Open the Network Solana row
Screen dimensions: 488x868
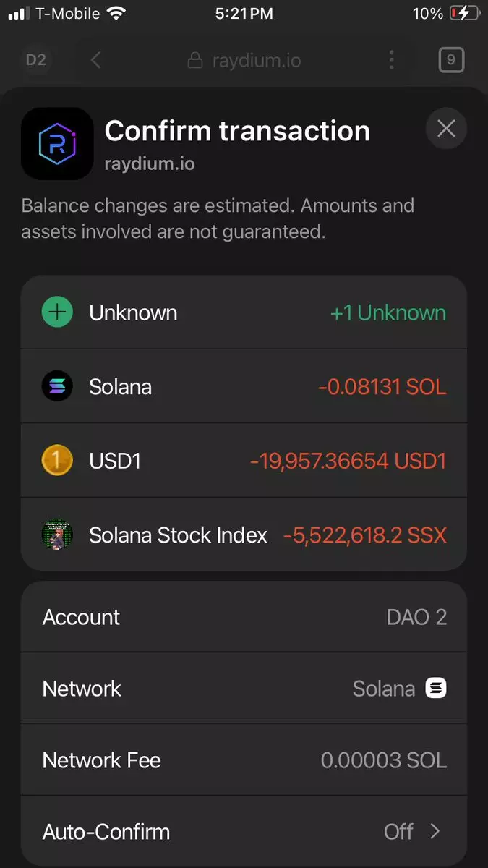point(244,688)
